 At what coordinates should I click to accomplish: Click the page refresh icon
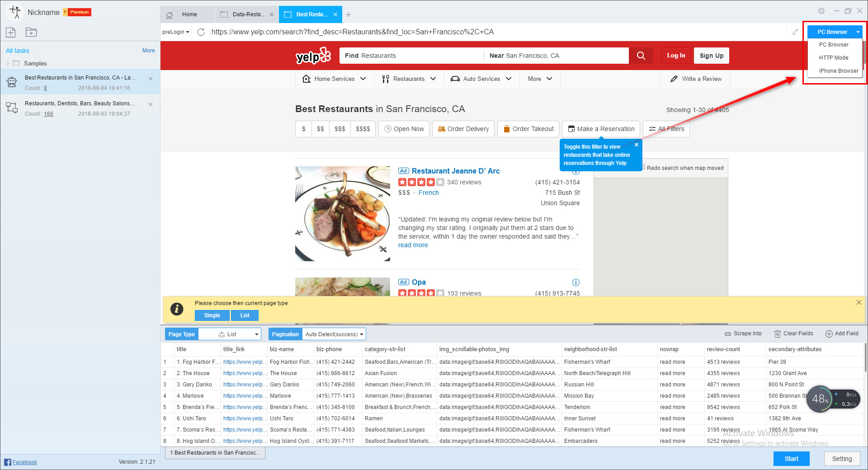coord(201,32)
